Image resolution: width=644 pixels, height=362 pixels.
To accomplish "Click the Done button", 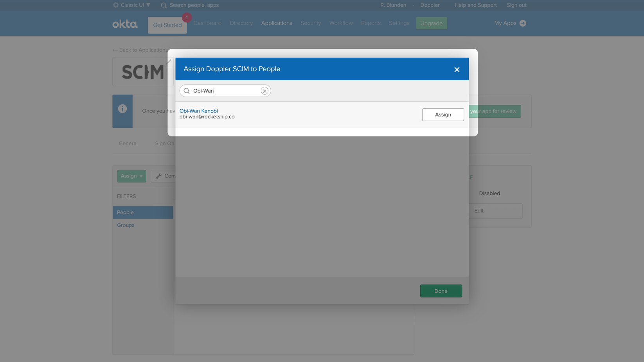I will pyautogui.click(x=441, y=291).
